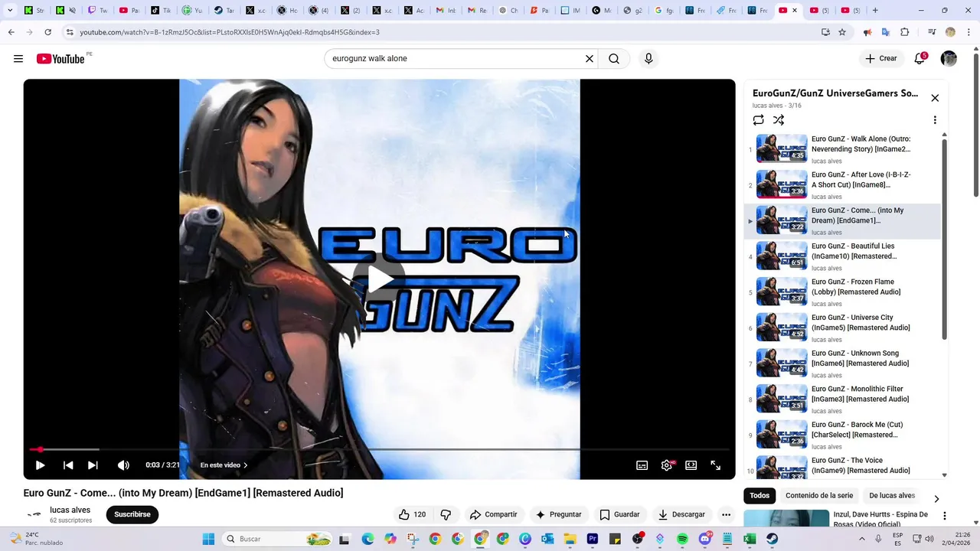Click the Compartir button
Image resolution: width=980 pixels, height=551 pixels.
click(x=493, y=514)
